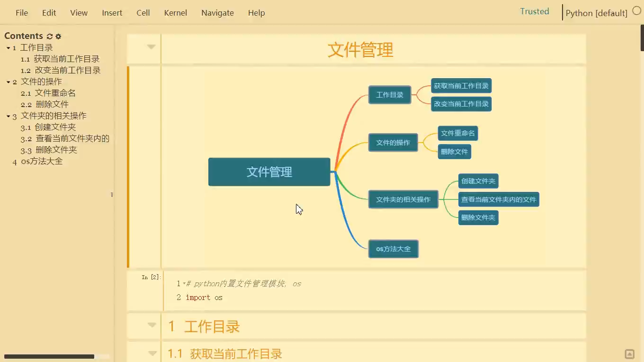This screenshot has width=644, height=362.
Task: Go to contents link 1.1 获取当前工作目录
Action: tap(60, 59)
